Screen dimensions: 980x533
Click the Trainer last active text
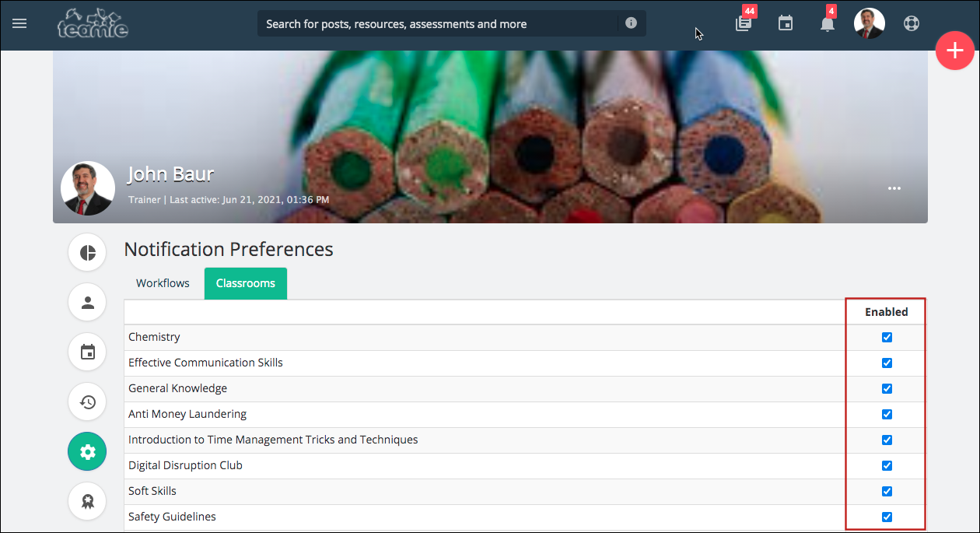[x=229, y=200]
